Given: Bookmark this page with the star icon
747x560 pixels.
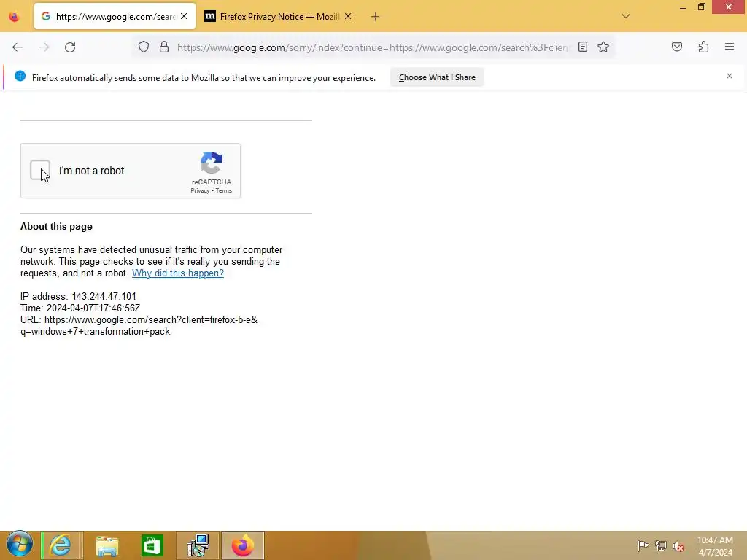Looking at the screenshot, I should pyautogui.click(x=603, y=47).
